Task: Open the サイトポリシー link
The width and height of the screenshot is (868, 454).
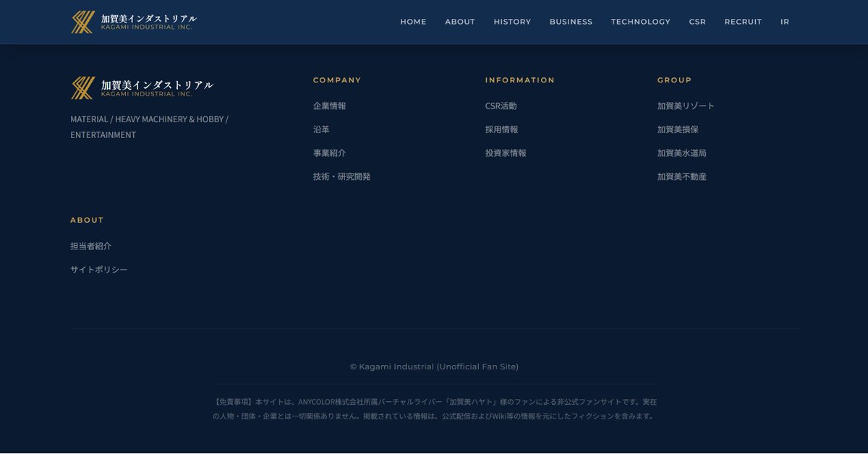Action: coord(99,270)
